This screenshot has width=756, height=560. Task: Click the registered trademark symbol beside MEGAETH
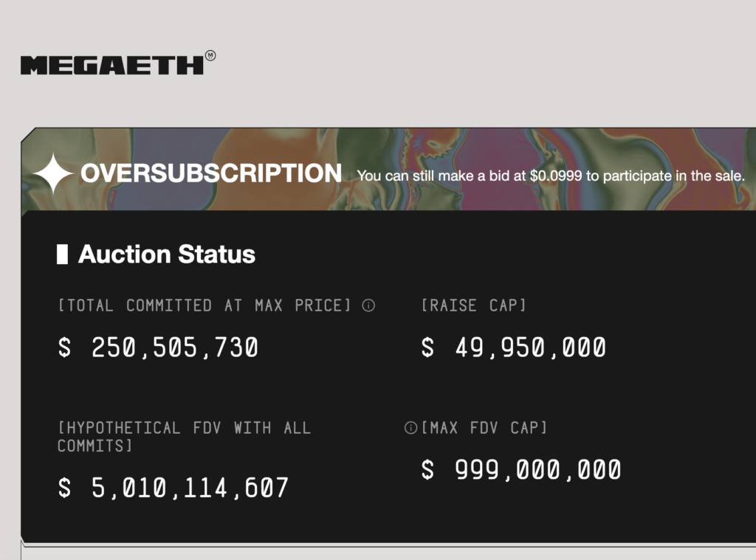[x=210, y=55]
